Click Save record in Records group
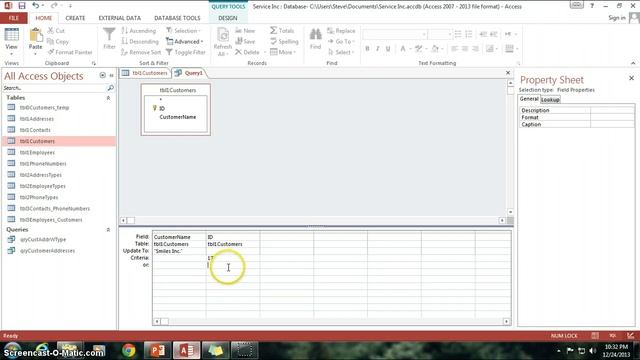Viewport: 640px width, 360px height. pyautogui.click(x=245, y=41)
